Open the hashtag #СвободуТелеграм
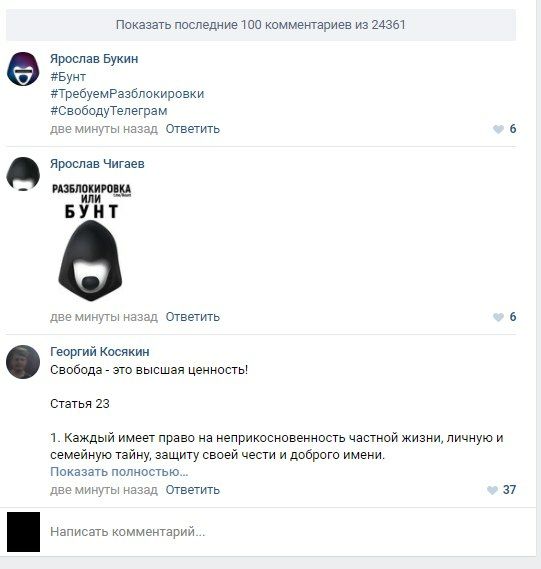 109,111
